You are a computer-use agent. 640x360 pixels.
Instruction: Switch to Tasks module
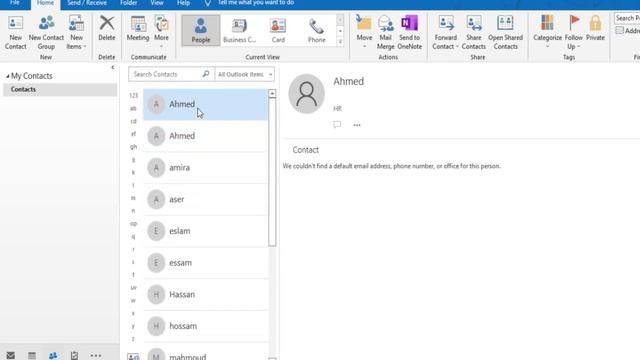click(x=74, y=355)
